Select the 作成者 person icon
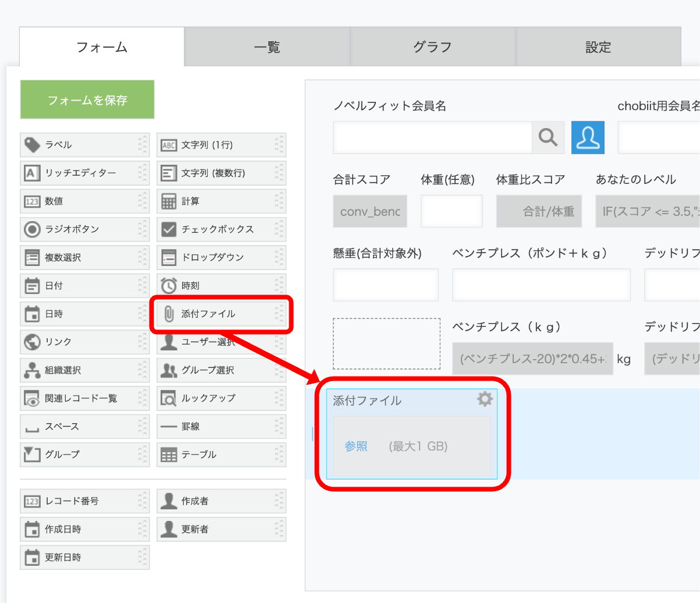The width and height of the screenshot is (700, 603). (x=169, y=501)
